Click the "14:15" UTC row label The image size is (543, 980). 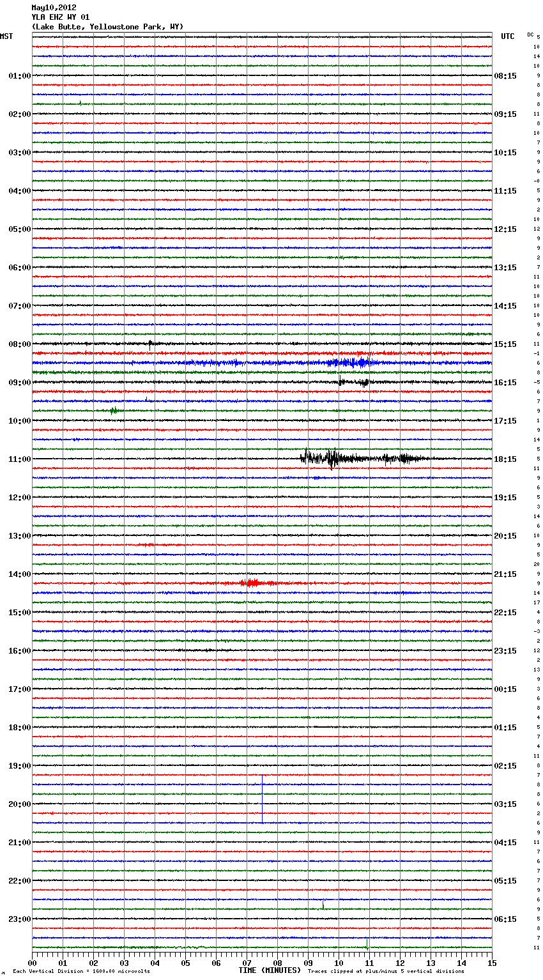click(x=505, y=306)
